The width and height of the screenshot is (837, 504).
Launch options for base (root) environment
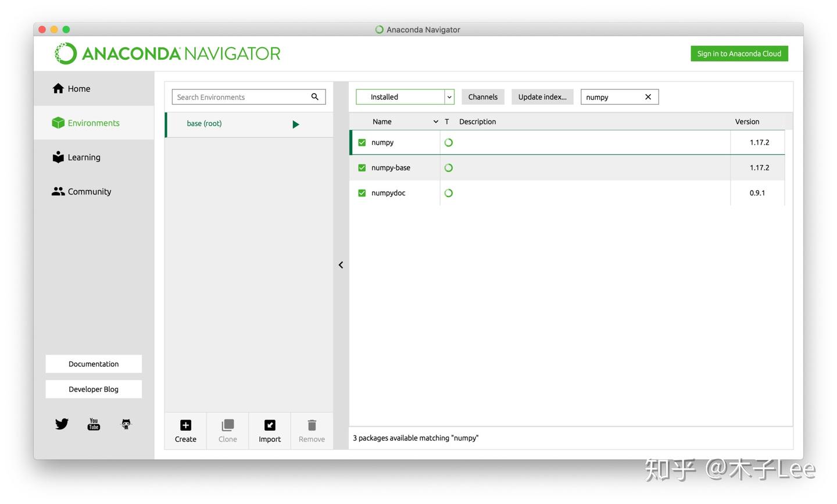295,124
